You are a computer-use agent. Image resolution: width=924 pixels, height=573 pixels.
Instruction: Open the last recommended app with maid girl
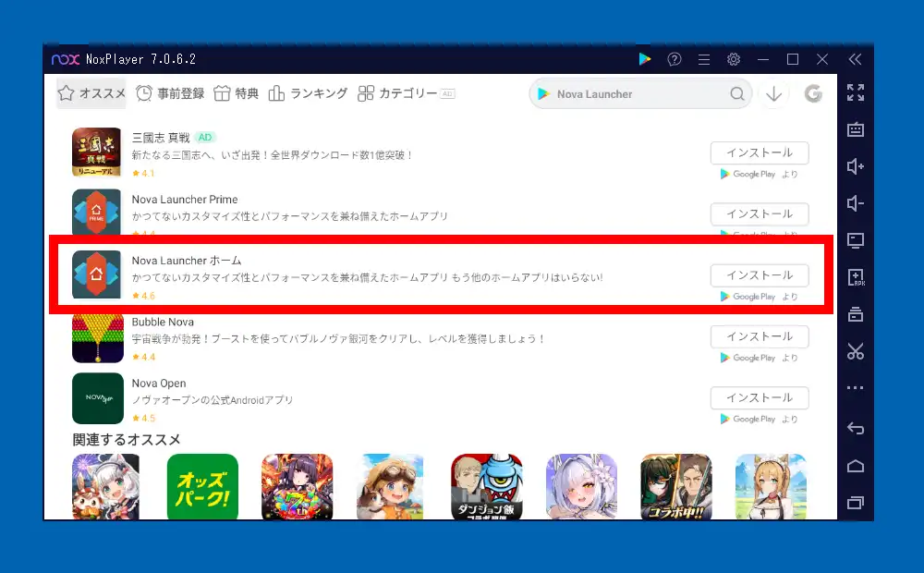(x=771, y=487)
